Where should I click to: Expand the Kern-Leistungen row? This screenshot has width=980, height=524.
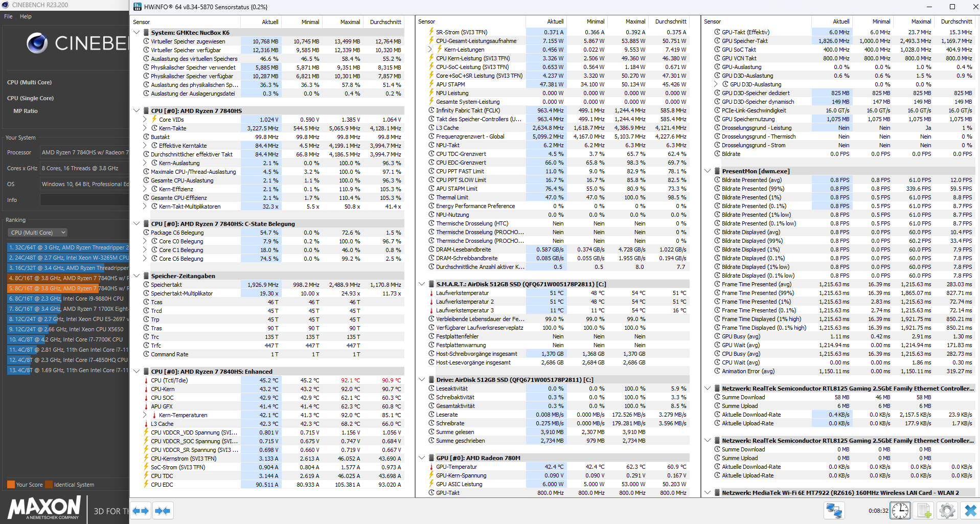pos(430,50)
